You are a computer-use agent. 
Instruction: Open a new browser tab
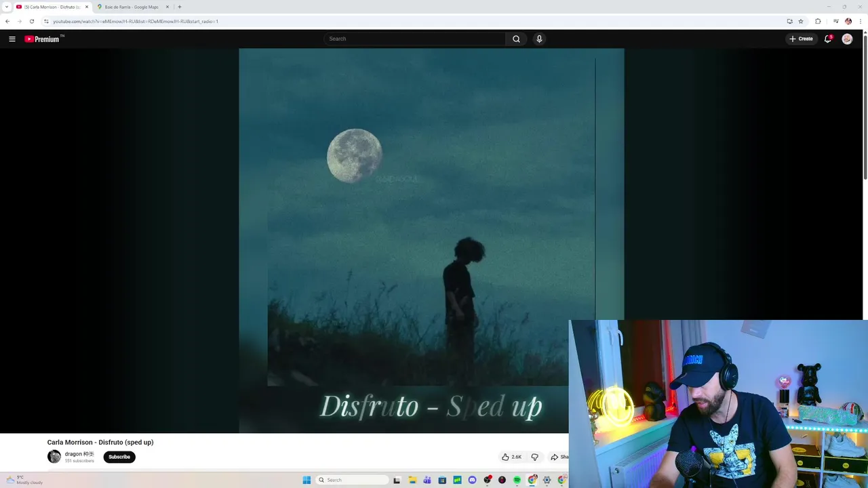coord(179,7)
